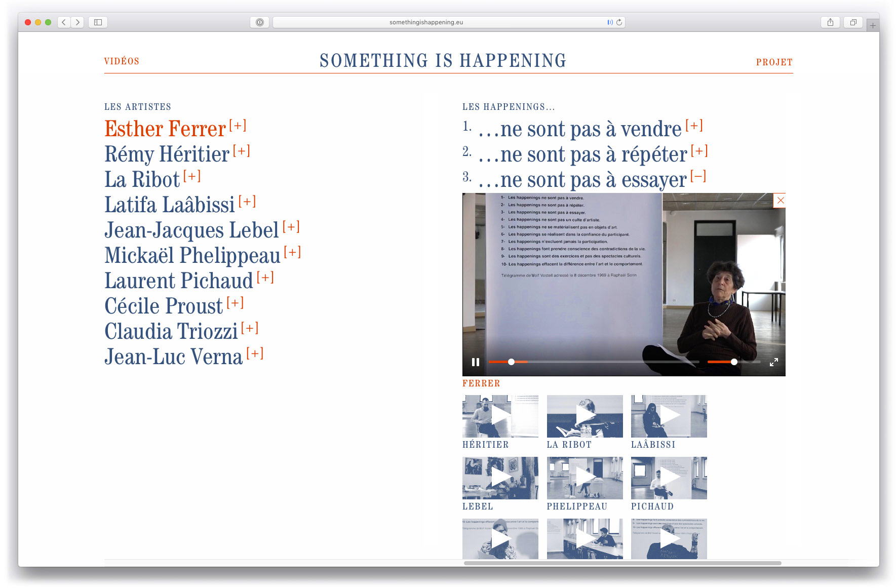The width and height of the screenshot is (896, 588).
Task: Select artist Latifa Laâbissi
Action: (170, 205)
